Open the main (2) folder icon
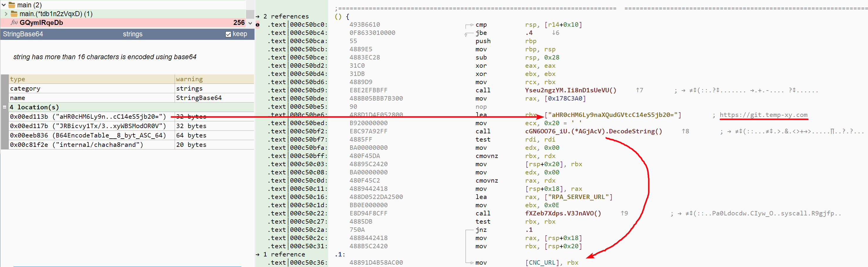Image resolution: width=868 pixels, height=267 pixels. [x=12, y=5]
